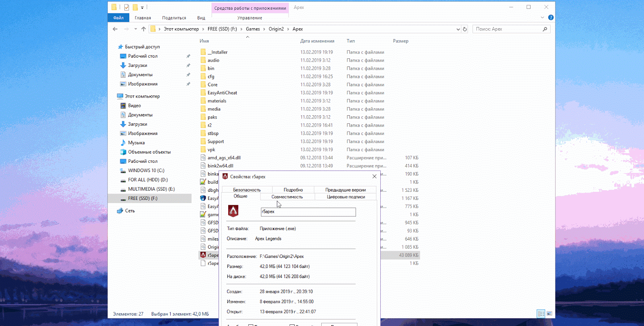
Task: Click the r5apex file name field
Action: click(308, 212)
